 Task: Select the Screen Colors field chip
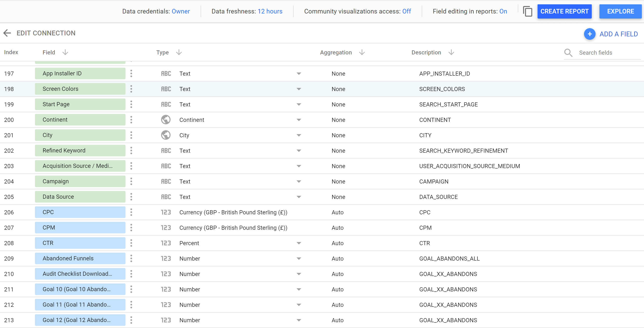[80, 89]
